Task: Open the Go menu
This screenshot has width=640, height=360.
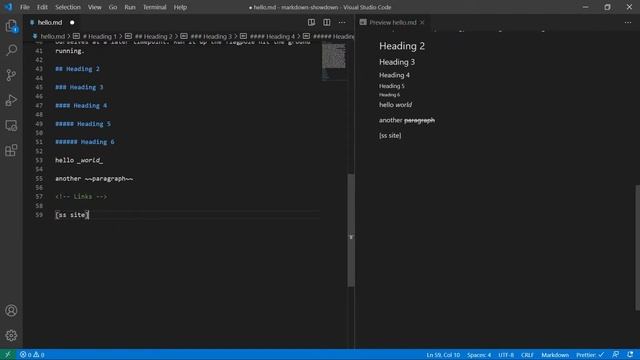Action: [113, 7]
